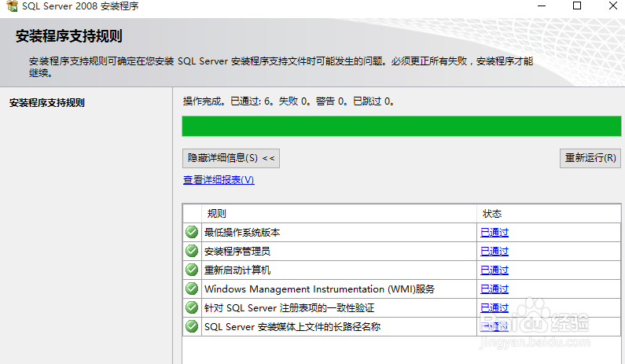Viewport: 625px width, 364px height.
Task: Click the 操作完成 summary status line
Action: pyautogui.click(x=289, y=101)
